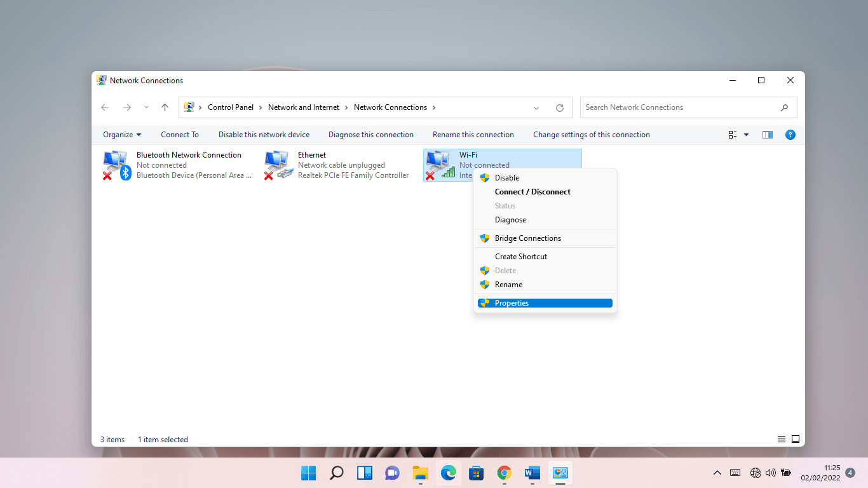Navigate to Network and Internet breadcrumb

tap(304, 107)
